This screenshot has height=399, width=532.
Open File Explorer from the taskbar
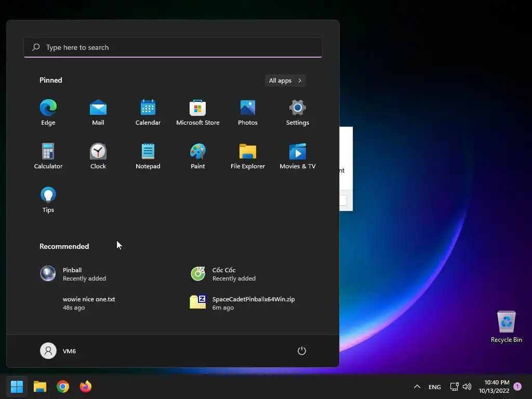40,387
